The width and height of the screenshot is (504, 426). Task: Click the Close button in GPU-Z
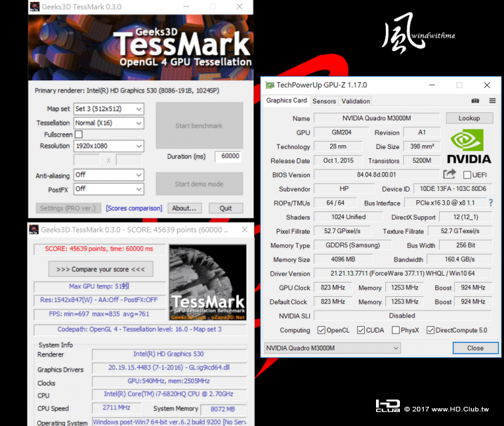point(475,348)
